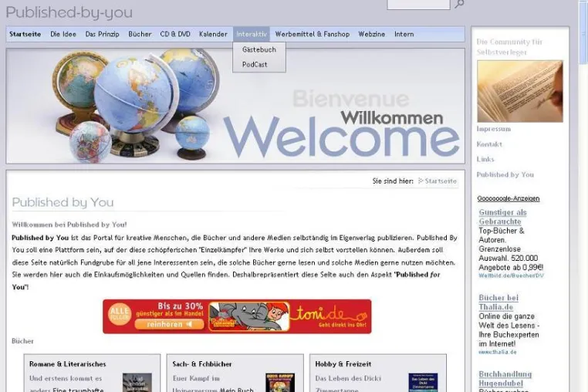This screenshot has height=392, width=588.
Task: Open Bücher bei Thalia.de ad link
Action: [x=498, y=302]
